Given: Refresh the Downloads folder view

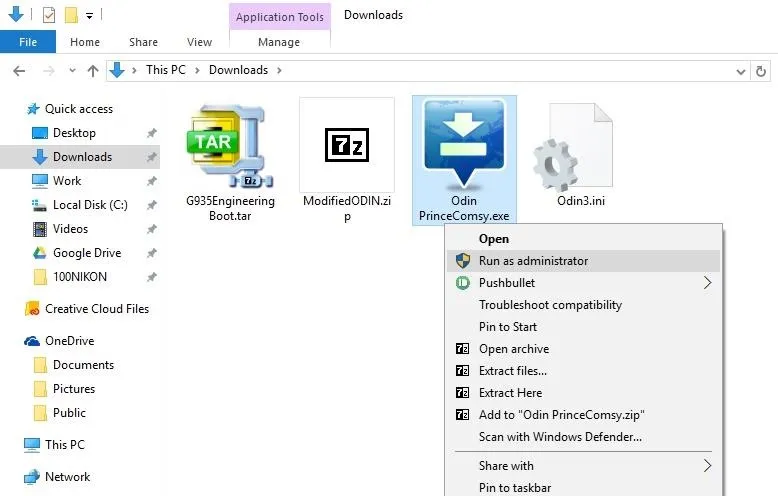Looking at the screenshot, I should tap(761, 71).
